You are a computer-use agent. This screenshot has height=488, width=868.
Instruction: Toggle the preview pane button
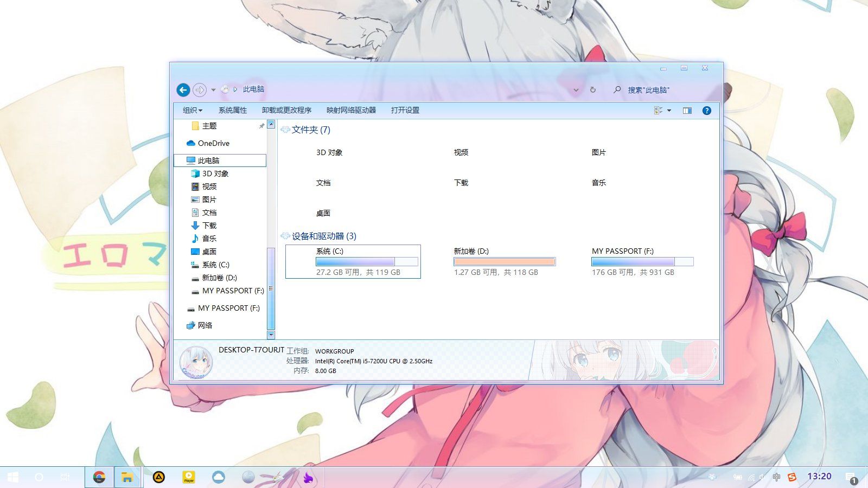tap(687, 111)
